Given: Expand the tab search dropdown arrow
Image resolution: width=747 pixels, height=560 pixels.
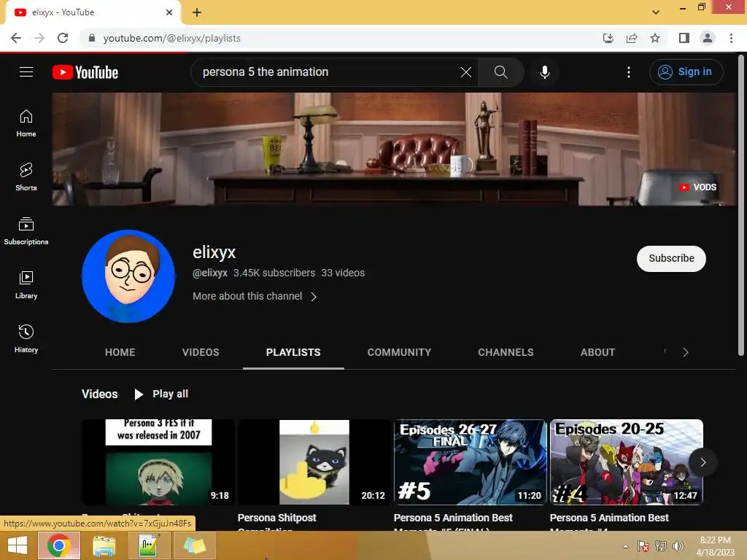Looking at the screenshot, I should tap(656, 12).
